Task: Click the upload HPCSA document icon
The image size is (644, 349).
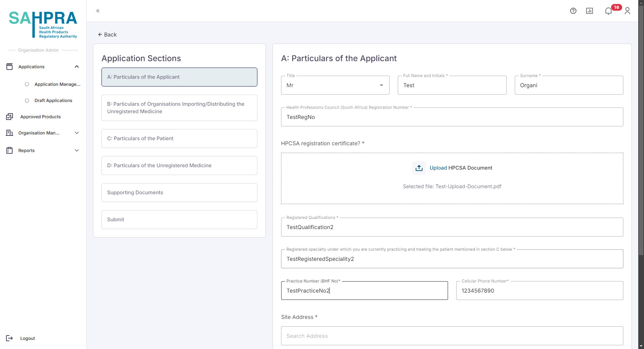Action: tap(419, 168)
